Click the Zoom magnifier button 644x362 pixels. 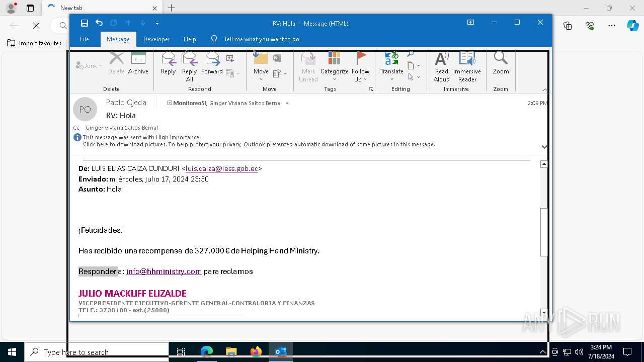(x=501, y=63)
